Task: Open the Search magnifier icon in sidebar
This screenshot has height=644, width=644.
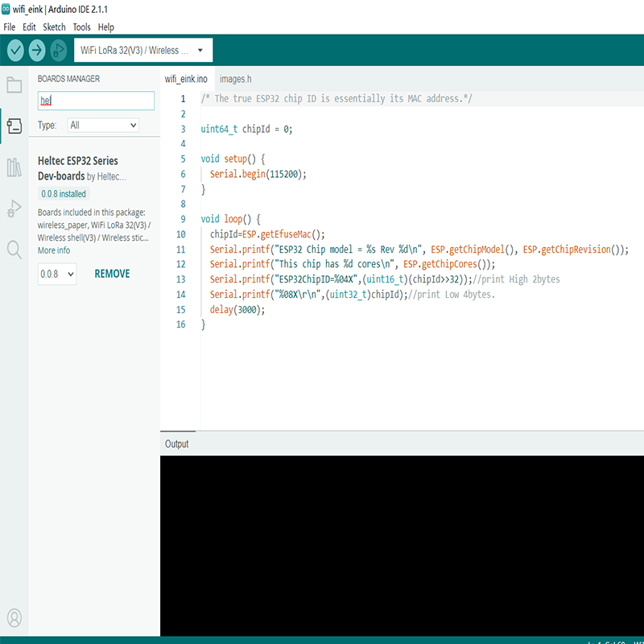Action: [x=14, y=250]
